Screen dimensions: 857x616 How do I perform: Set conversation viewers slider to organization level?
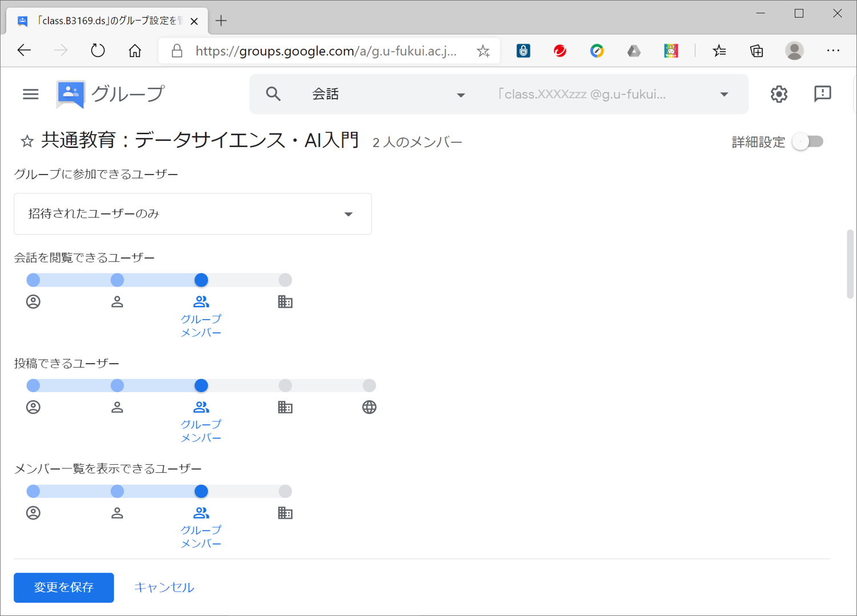(285, 280)
